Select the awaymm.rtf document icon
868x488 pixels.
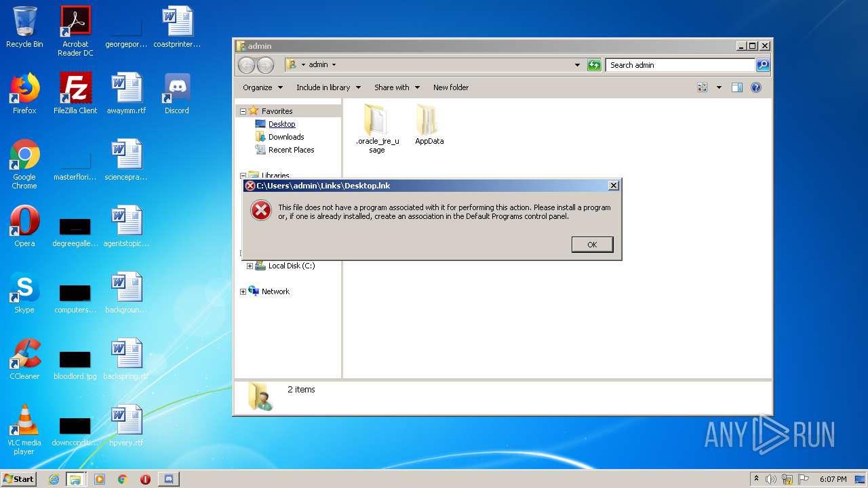coord(126,94)
